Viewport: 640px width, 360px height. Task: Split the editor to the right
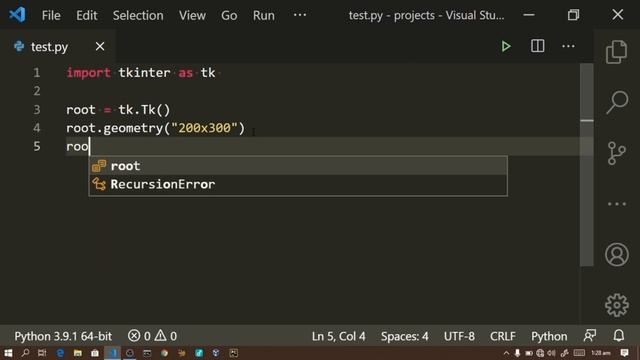(538, 46)
